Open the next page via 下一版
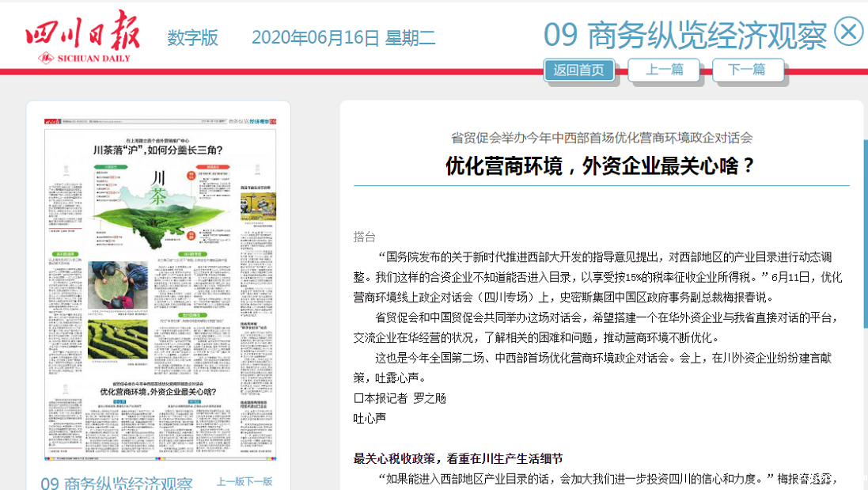This screenshot has height=490, width=868. point(259,481)
